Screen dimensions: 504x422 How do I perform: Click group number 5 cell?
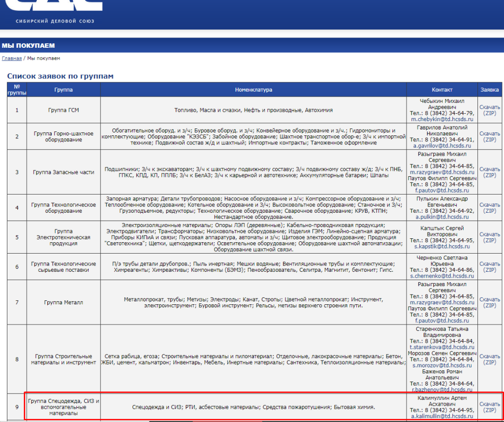pos(17,237)
